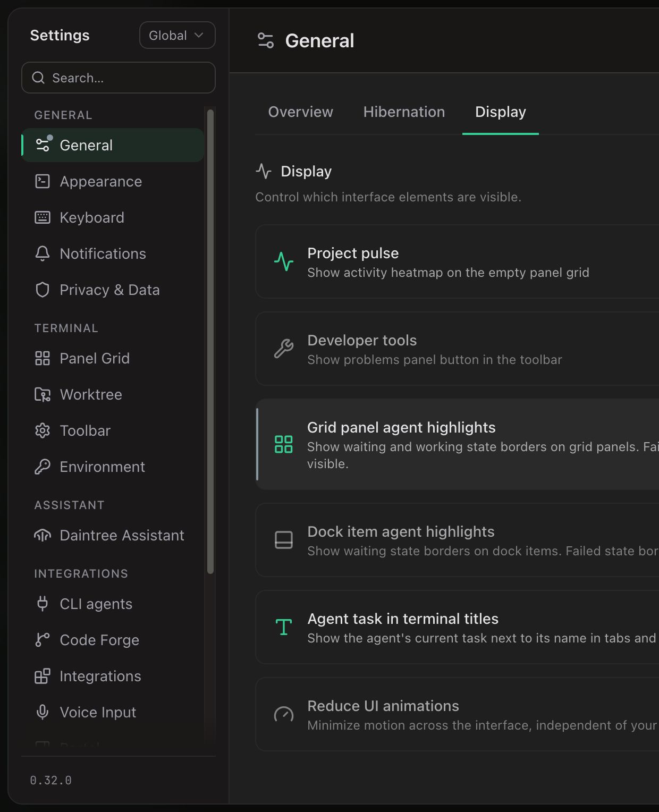This screenshot has height=812, width=659.
Task: Click the General sliders icon in sidebar
Action: point(43,145)
